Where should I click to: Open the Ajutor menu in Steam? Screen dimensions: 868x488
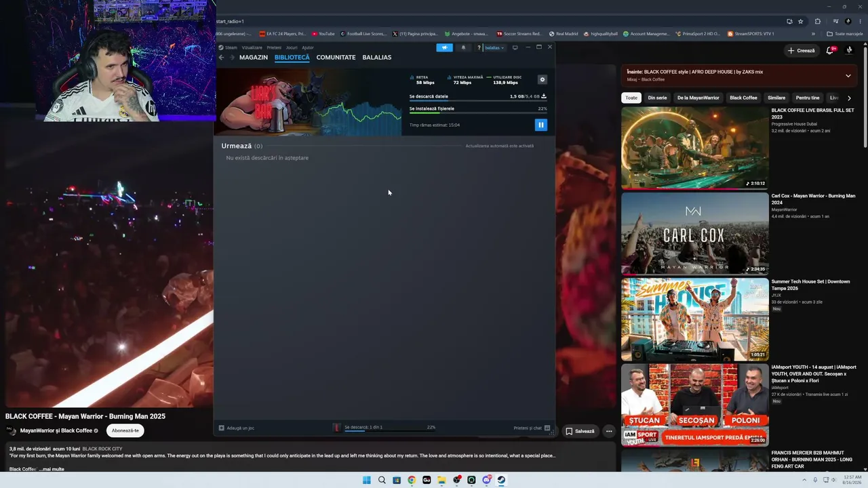click(308, 47)
